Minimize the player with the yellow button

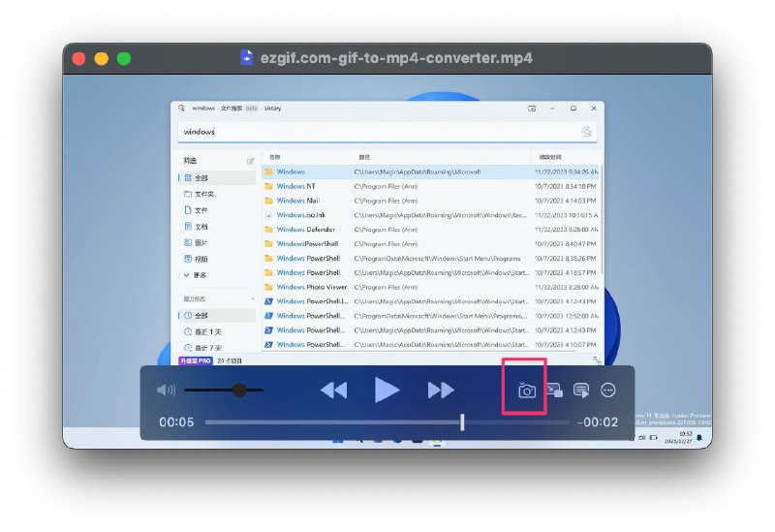101,58
